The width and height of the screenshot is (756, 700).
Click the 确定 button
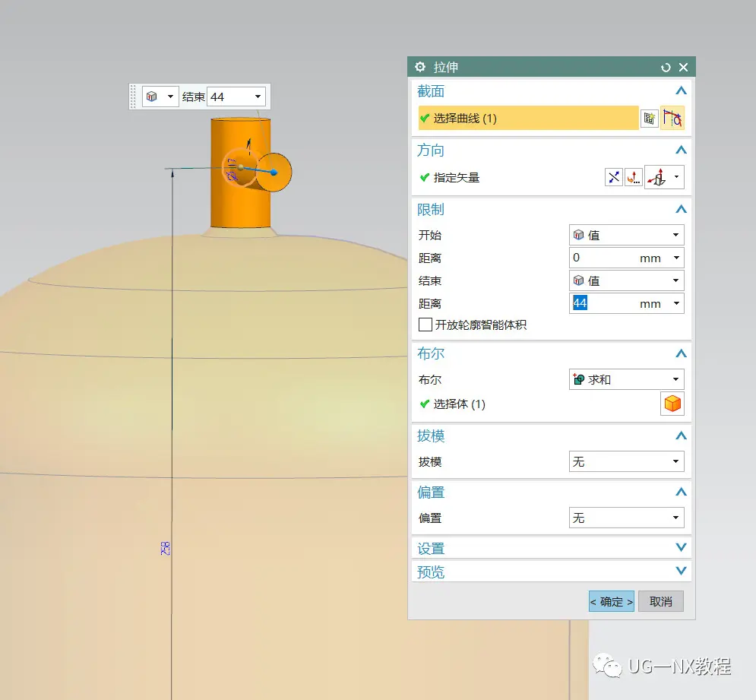pyautogui.click(x=611, y=601)
